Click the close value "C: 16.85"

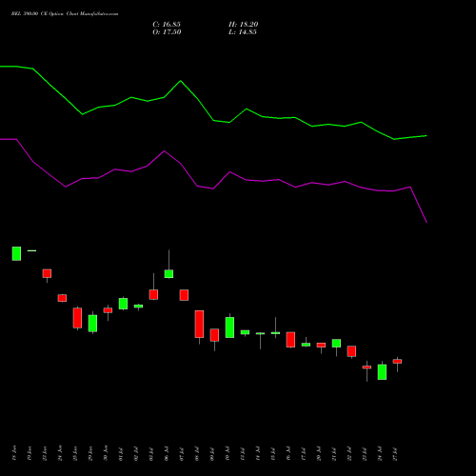pyautogui.click(x=167, y=25)
